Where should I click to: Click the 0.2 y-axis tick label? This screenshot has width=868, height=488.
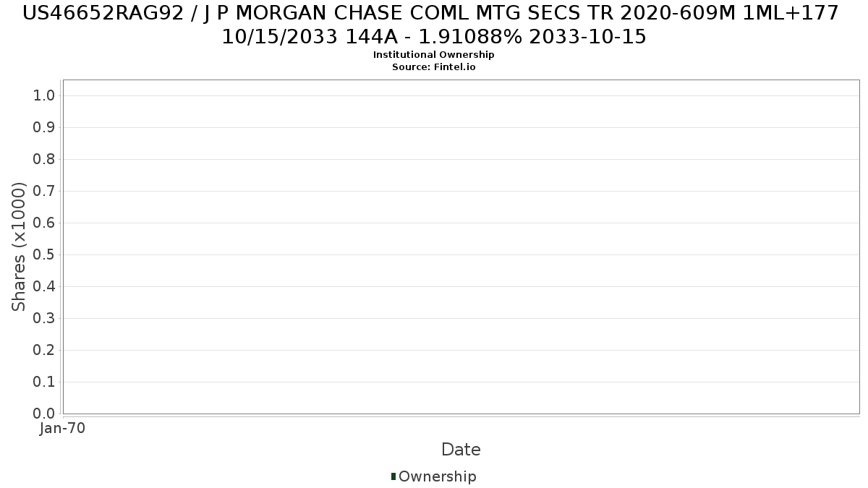[x=45, y=351]
